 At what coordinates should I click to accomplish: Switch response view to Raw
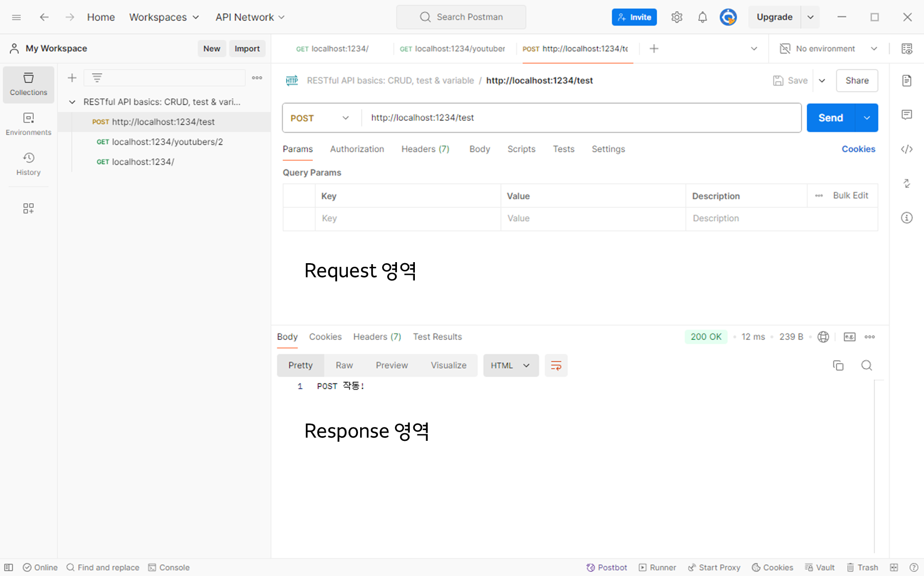coord(344,366)
